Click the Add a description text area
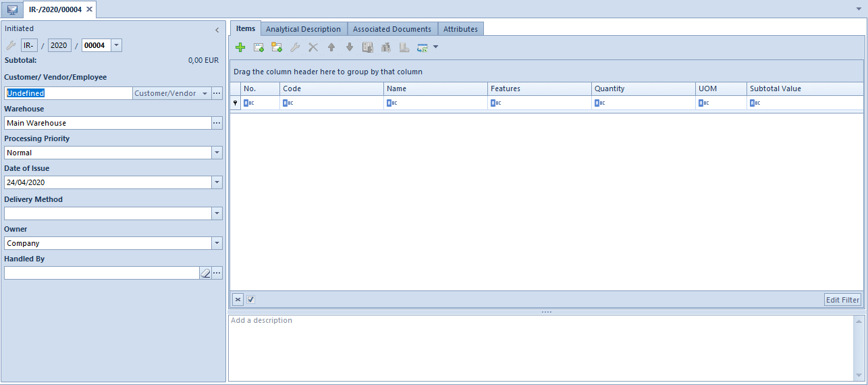Screen dimensions: 868x385 [541, 348]
